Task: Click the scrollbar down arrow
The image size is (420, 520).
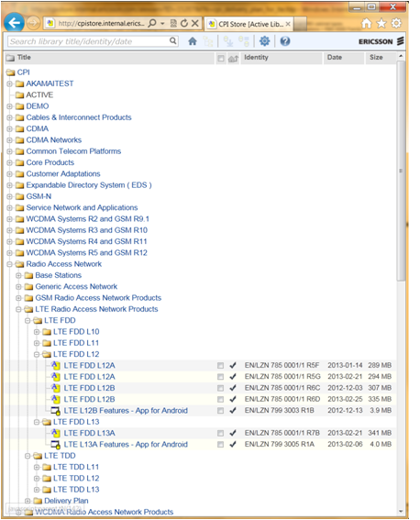Action: (401, 512)
